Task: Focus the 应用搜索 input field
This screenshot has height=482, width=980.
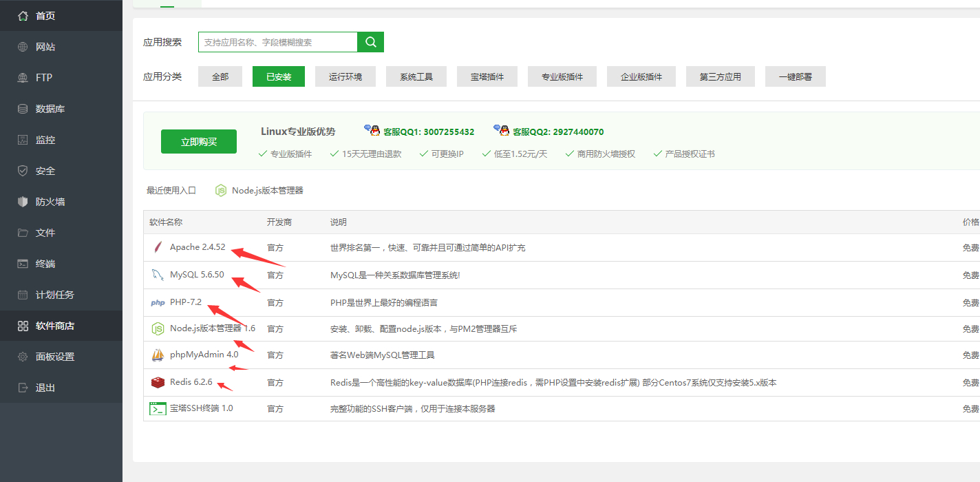Action: pos(278,42)
